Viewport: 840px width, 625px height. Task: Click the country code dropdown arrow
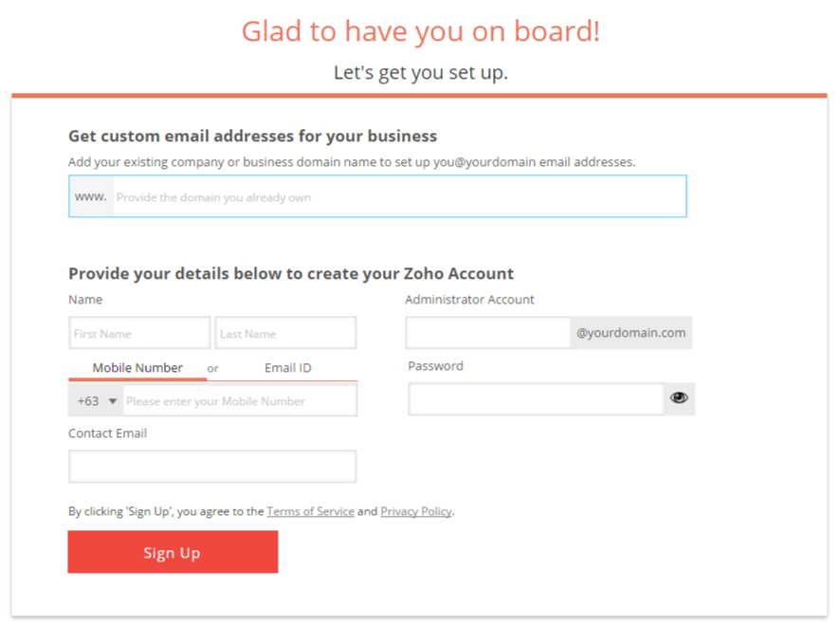[113, 401]
